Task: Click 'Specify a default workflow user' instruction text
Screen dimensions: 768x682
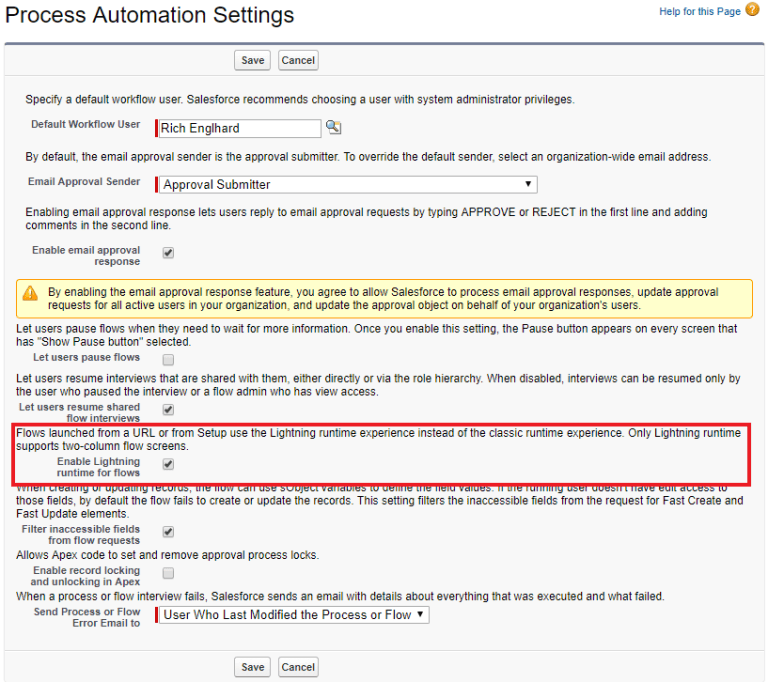Action: coord(300,99)
